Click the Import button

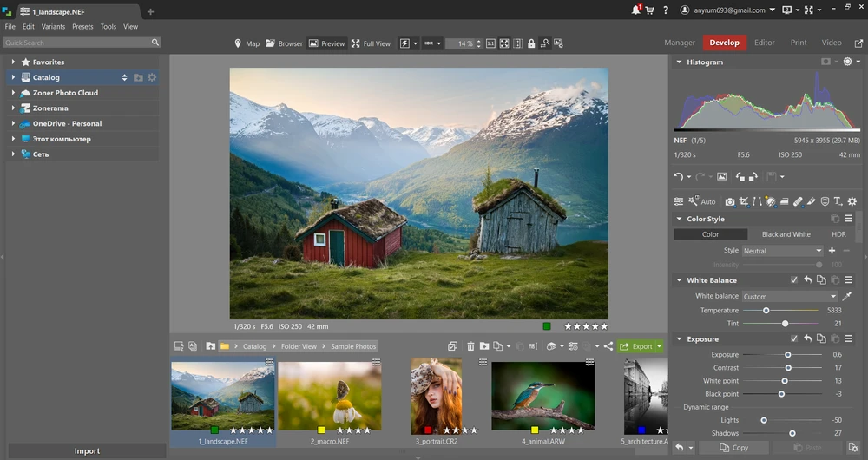pos(87,451)
